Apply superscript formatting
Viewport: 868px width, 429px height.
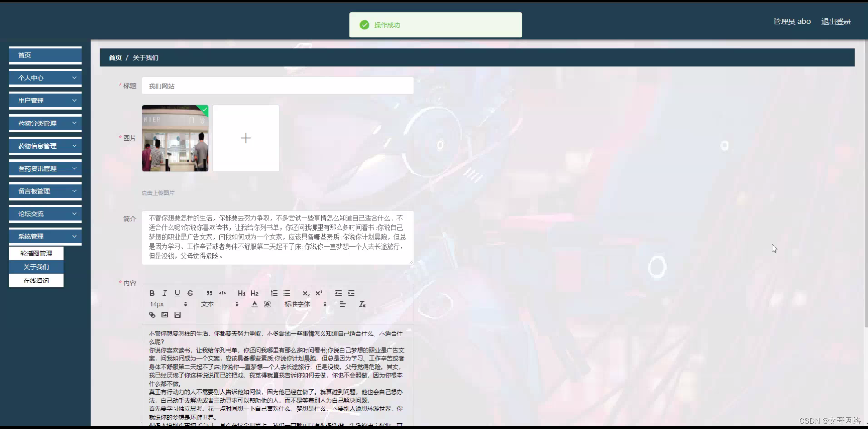pyautogui.click(x=319, y=293)
